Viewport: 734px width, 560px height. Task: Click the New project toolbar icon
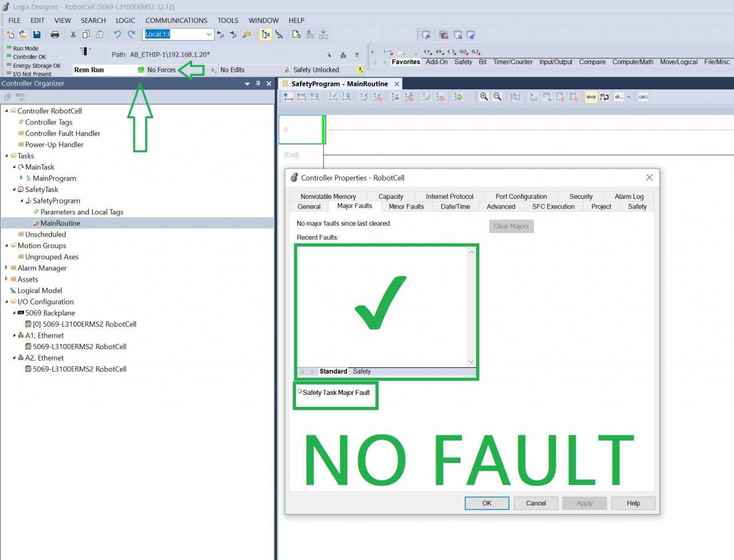pyautogui.click(x=10, y=34)
